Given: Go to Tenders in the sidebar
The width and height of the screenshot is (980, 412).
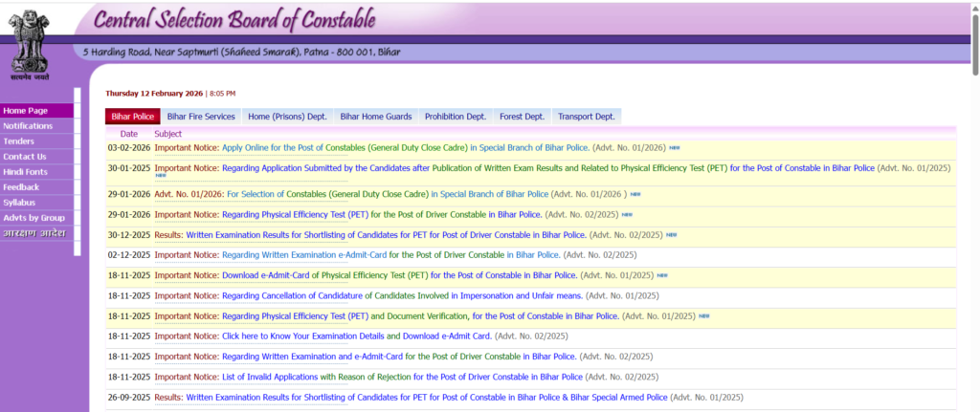Looking at the screenshot, I should [19, 141].
